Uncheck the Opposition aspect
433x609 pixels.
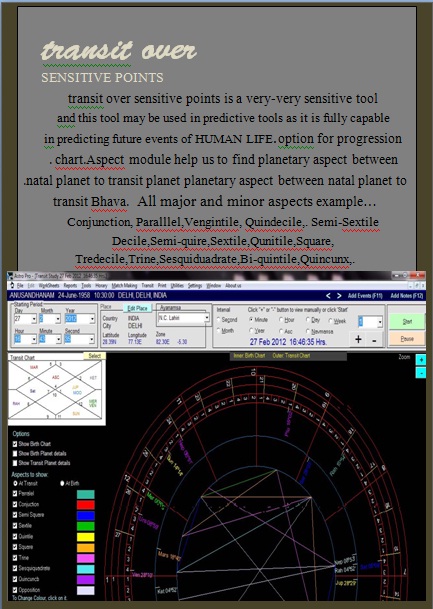point(15,590)
